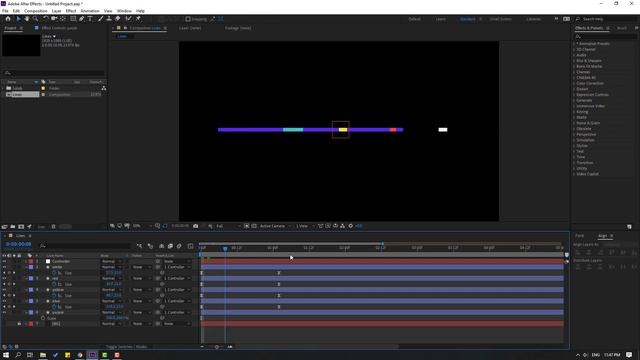The width and height of the screenshot is (640, 360).
Task: Expand the Animation Presets category in Effects panel
Action: click(574, 44)
